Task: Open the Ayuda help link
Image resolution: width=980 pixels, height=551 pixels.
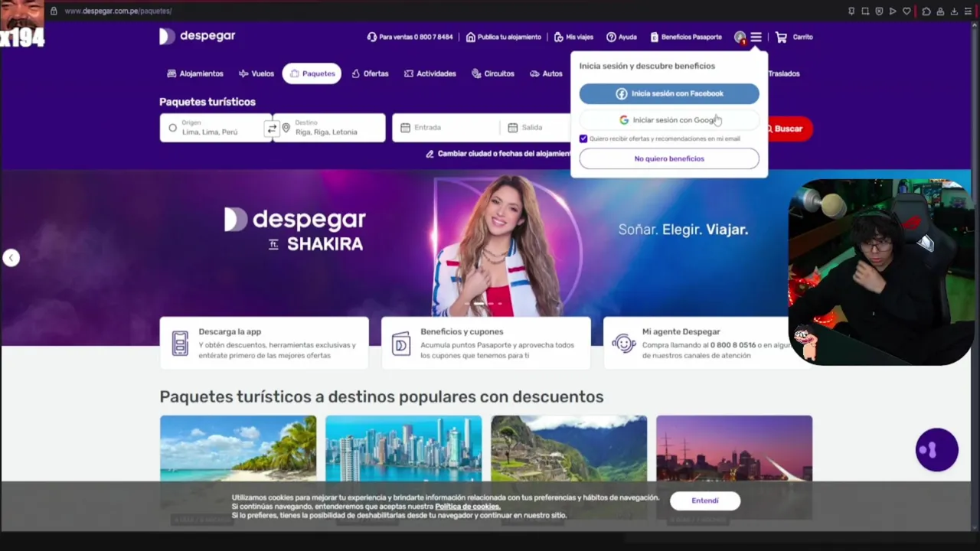Action: [x=621, y=37]
